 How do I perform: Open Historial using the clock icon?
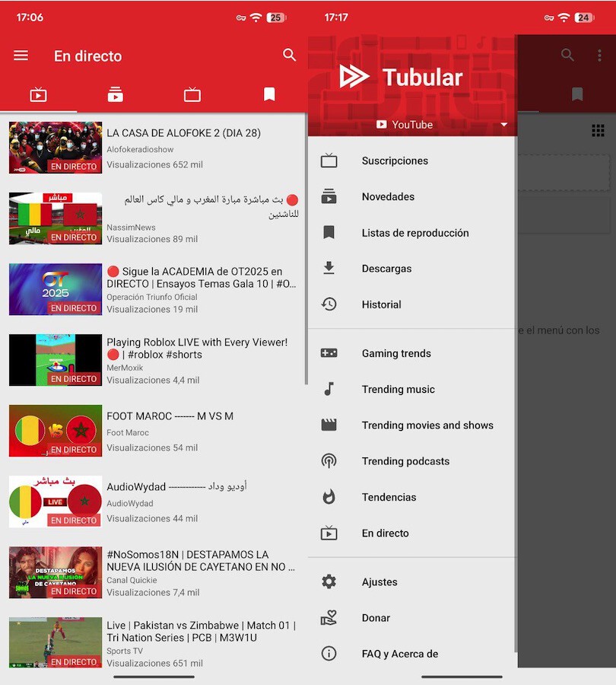(x=330, y=304)
